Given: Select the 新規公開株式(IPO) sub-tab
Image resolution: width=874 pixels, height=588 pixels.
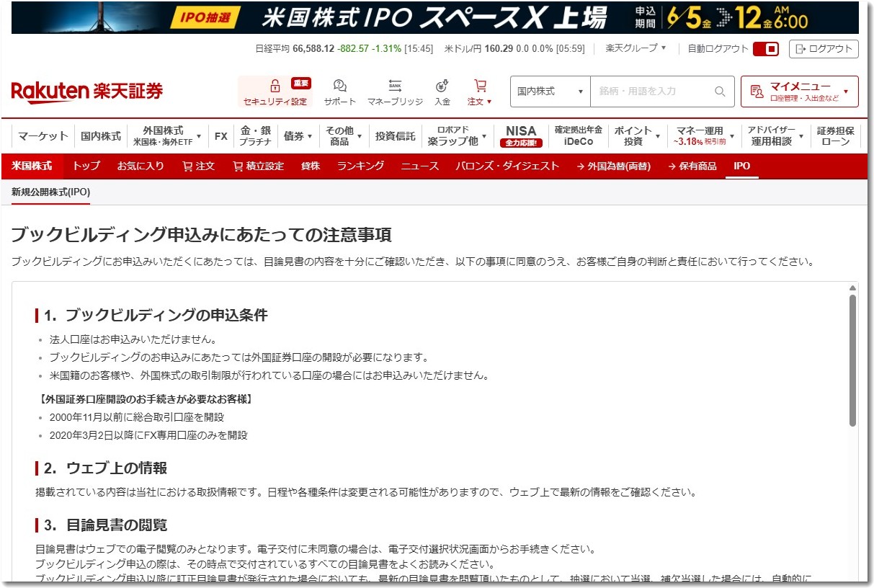Looking at the screenshot, I should coord(50,192).
